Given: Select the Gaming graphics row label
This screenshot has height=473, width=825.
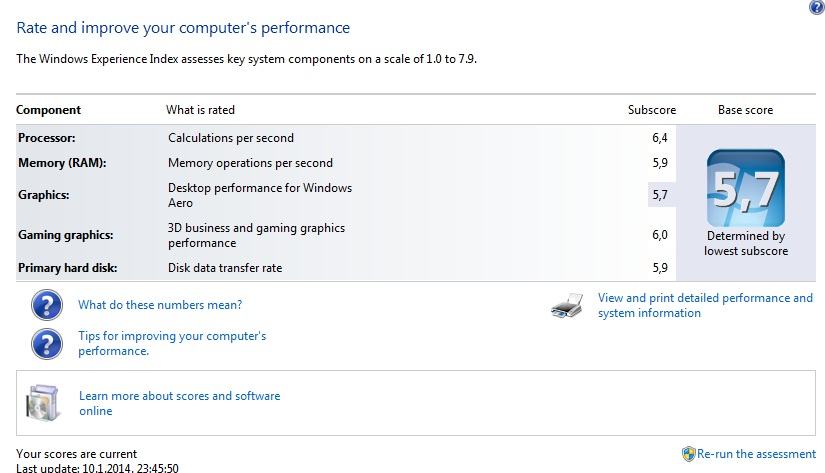Looking at the screenshot, I should click(64, 235).
